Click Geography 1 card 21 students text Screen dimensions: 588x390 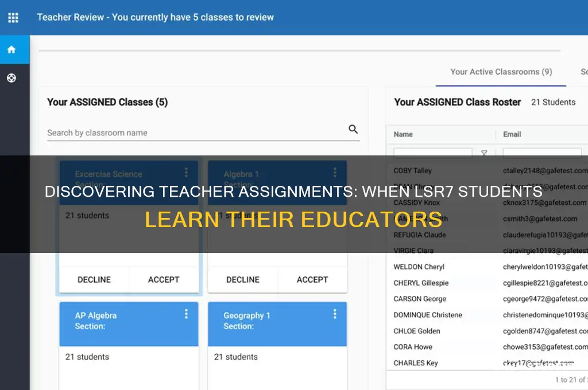pos(236,357)
